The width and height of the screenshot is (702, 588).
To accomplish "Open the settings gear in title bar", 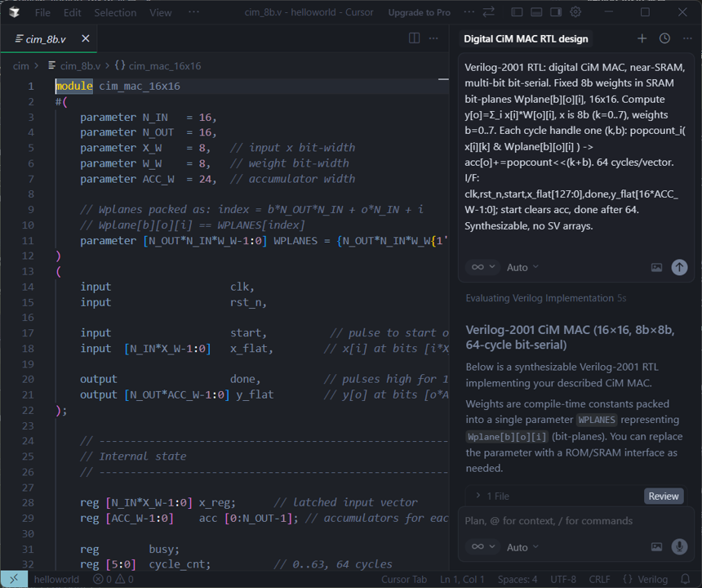I will 575,12.
